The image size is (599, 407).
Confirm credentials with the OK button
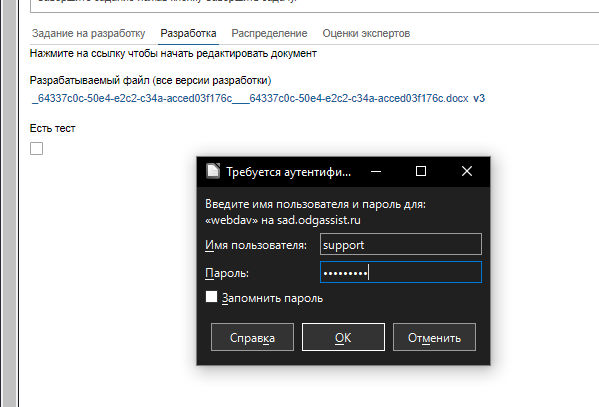click(343, 337)
